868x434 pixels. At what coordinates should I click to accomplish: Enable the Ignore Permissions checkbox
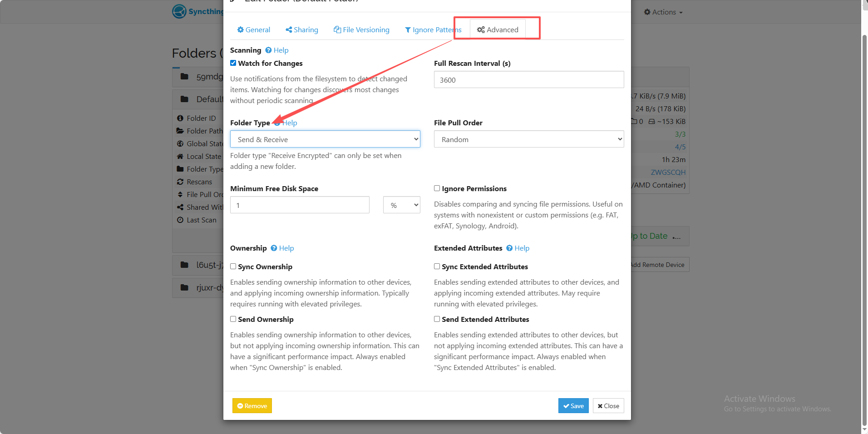pos(437,188)
